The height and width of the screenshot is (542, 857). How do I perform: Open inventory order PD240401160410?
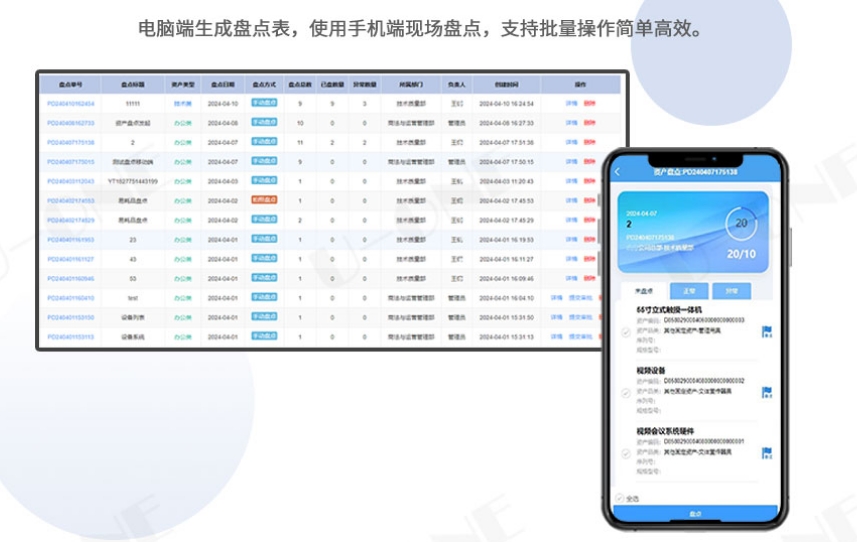71,298
